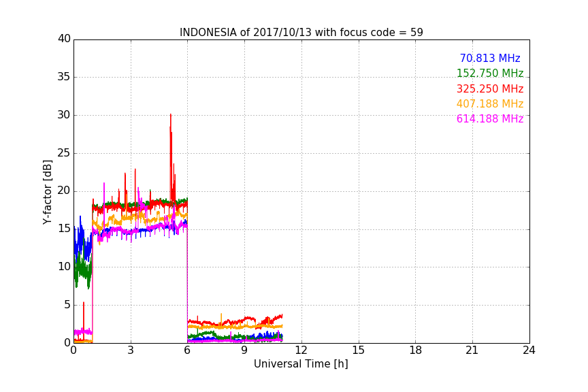
Task: Select the 325.250 MHz legend label
Action: (x=490, y=88)
